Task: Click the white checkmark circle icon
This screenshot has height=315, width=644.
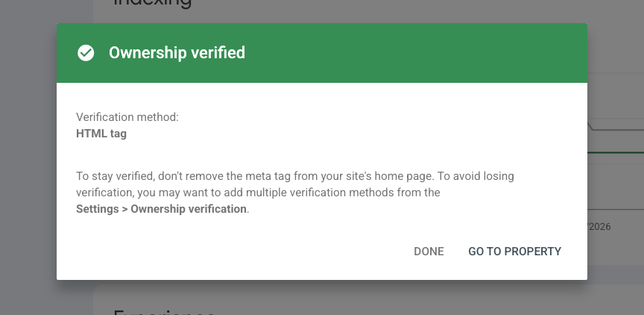Action: click(86, 53)
